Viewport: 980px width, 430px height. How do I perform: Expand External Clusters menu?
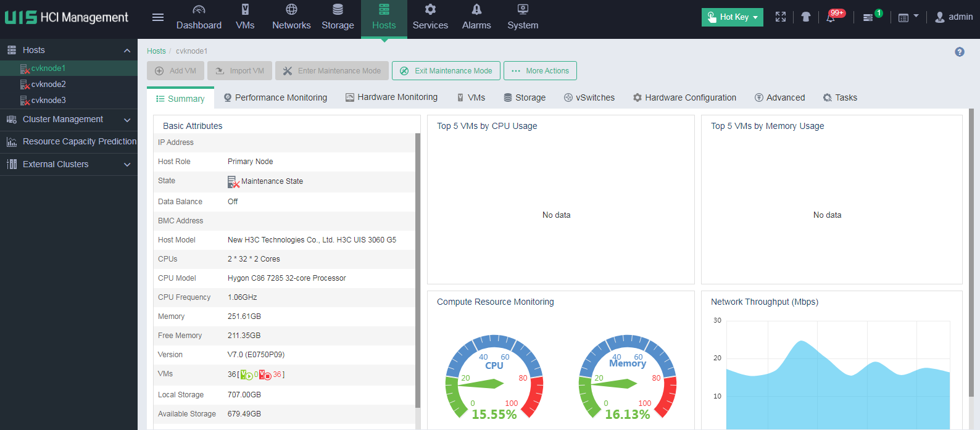(x=69, y=165)
